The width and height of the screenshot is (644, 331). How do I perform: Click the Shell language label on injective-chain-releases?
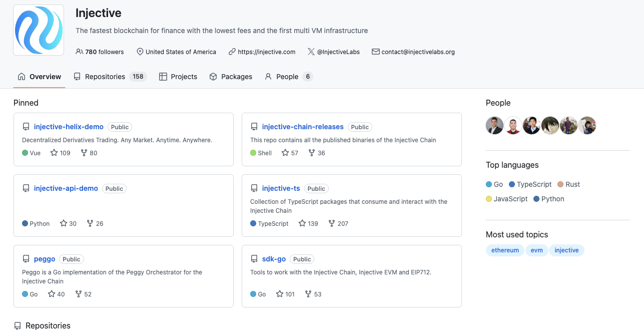point(265,153)
